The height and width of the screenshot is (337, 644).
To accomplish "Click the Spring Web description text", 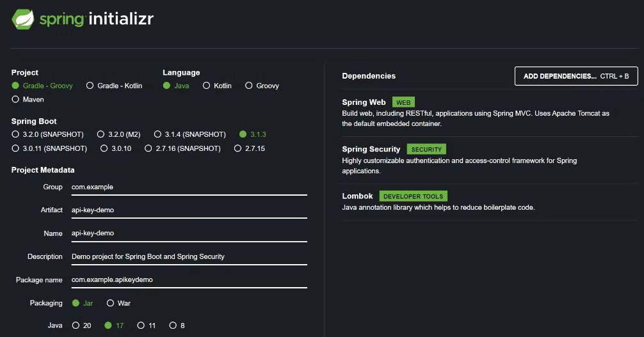I will tap(476, 118).
